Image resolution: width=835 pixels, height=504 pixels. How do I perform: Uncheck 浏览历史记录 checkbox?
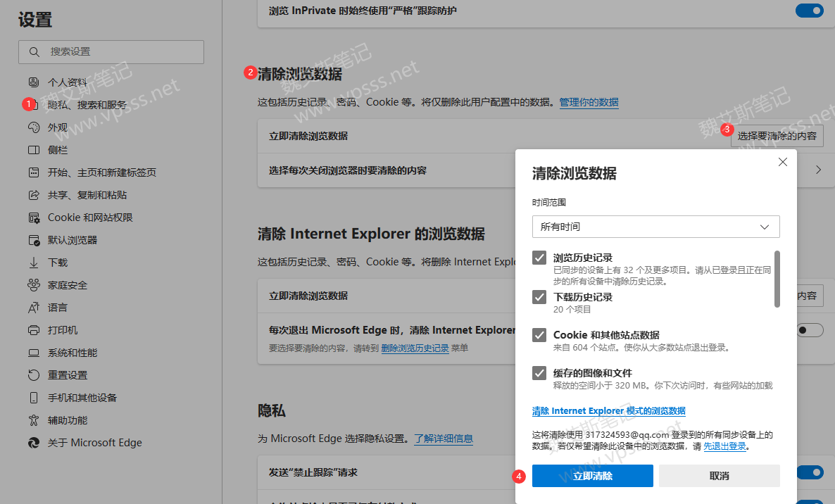pos(539,258)
